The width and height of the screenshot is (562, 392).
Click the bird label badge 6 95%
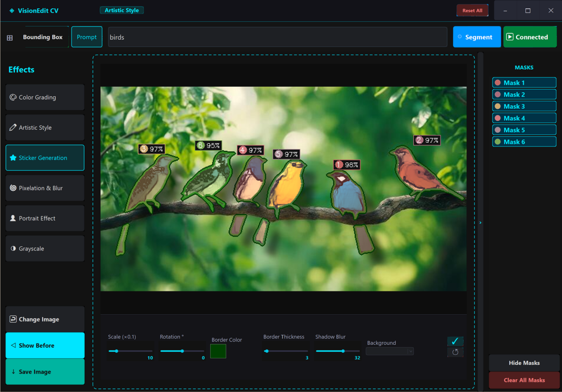tap(208, 145)
